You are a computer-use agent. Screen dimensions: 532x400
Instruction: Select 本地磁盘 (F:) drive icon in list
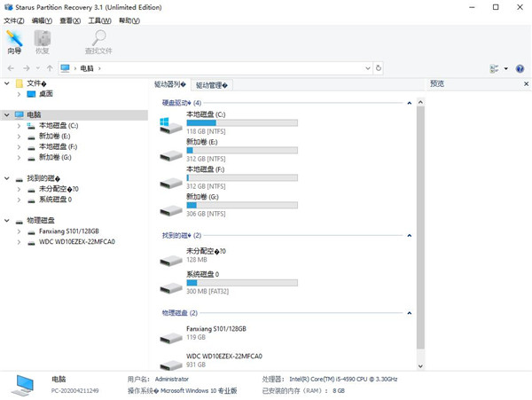coord(170,183)
